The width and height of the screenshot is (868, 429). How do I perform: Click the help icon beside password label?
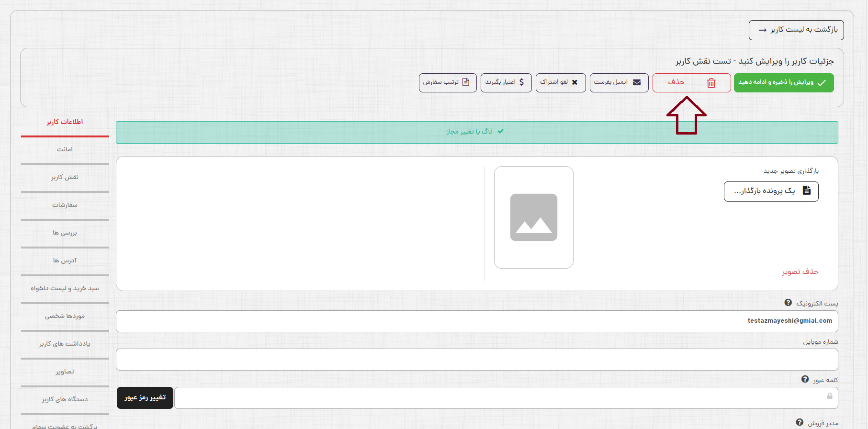click(x=805, y=379)
